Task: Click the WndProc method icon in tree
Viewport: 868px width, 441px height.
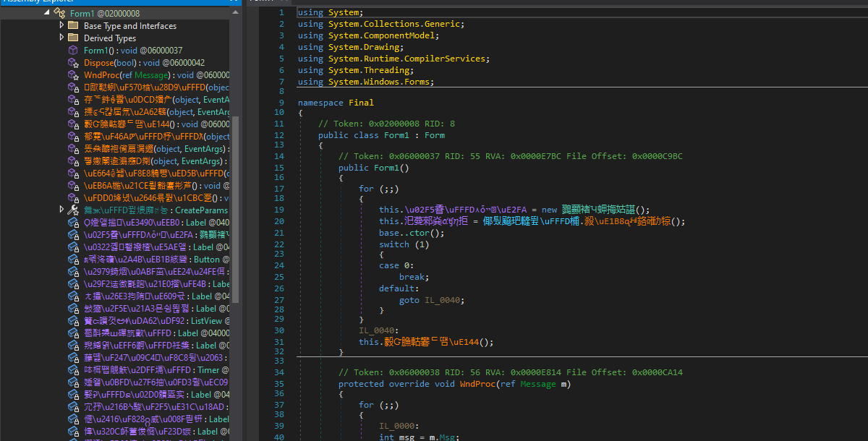Action: (72, 75)
